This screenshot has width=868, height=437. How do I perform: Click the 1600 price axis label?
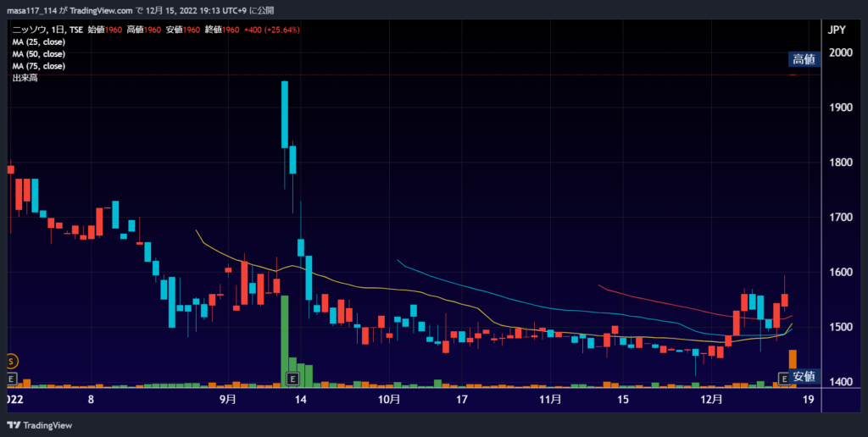tap(840, 272)
